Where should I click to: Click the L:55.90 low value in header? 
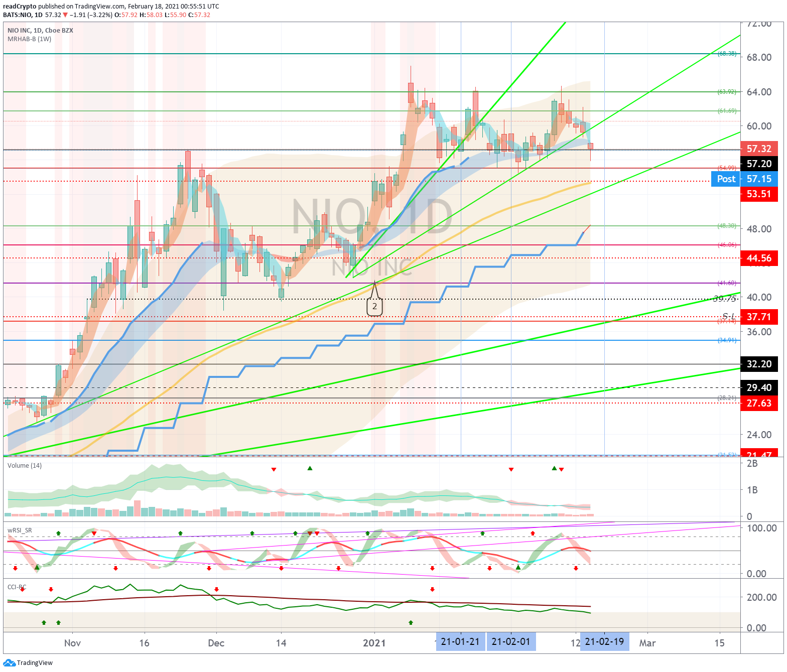click(x=175, y=15)
